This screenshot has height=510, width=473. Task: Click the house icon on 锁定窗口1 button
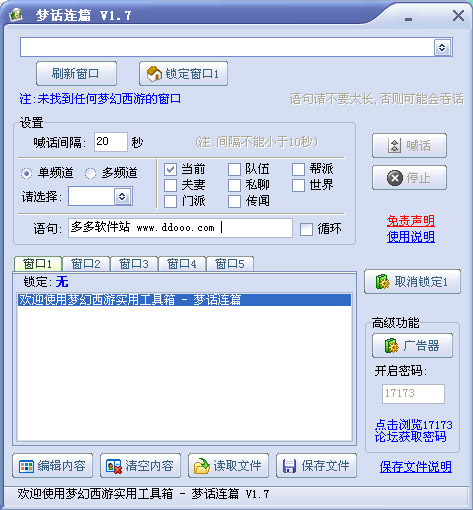pyautogui.click(x=154, y=74)
